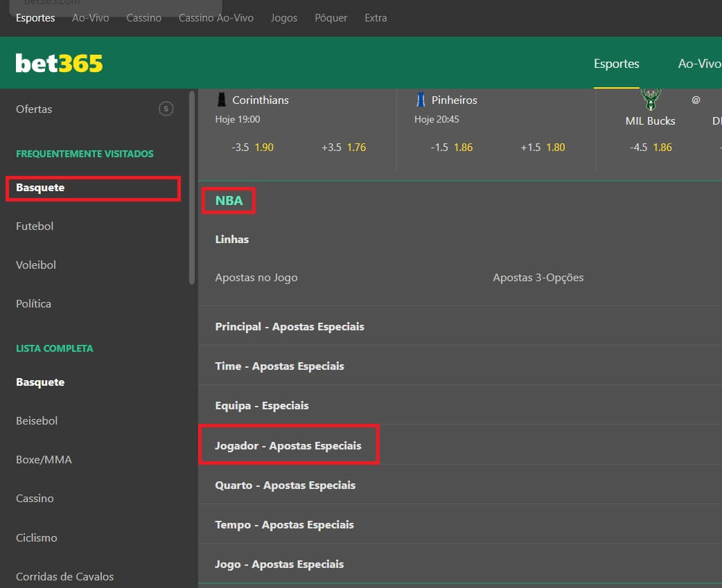Screen dimensions: 722x588
Task: Click the MIL Bucks team name
Action: tap(650, 121)
